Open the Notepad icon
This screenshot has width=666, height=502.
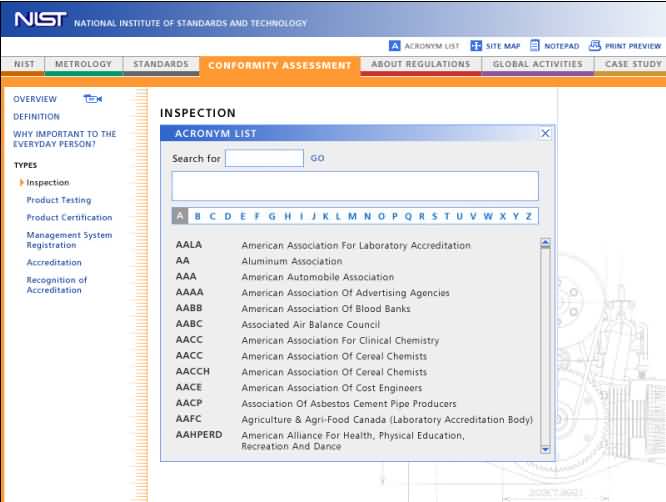coord(535,46)
